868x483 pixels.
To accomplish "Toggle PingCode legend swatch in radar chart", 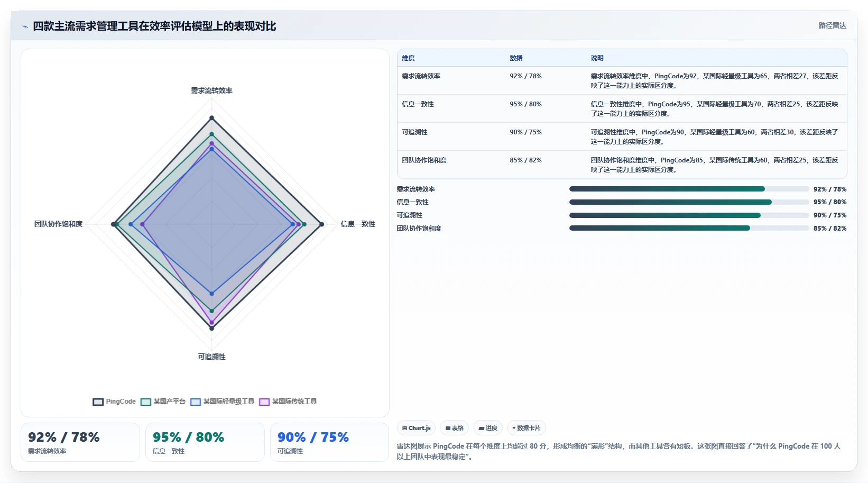I will [x=98, y=402].
